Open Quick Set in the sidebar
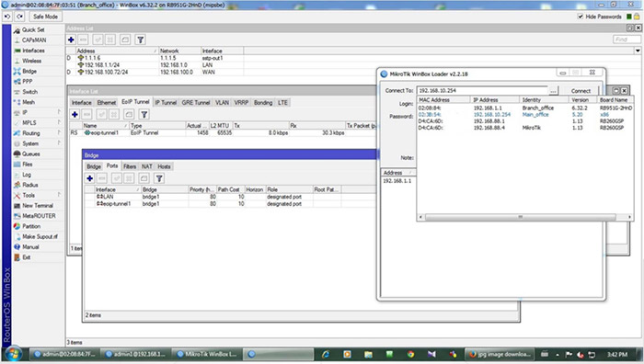This screenshot has height=364, width=644. pyautogui.click(x=33, y=29)
